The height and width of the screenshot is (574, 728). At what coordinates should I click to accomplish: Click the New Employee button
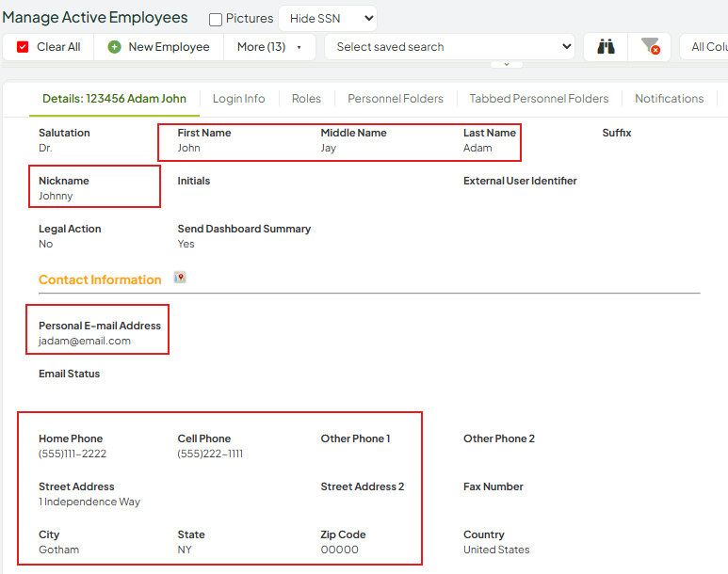(x=159, y=47)
